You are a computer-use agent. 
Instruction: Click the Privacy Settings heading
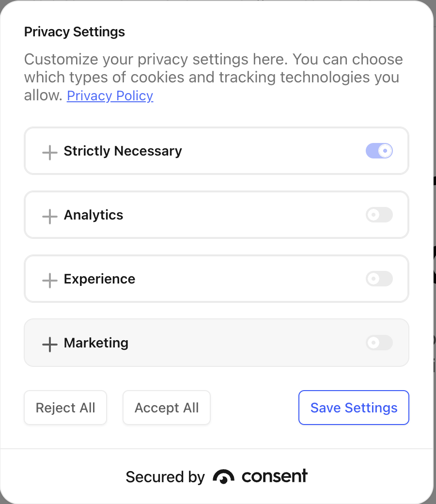click(75, 32)
